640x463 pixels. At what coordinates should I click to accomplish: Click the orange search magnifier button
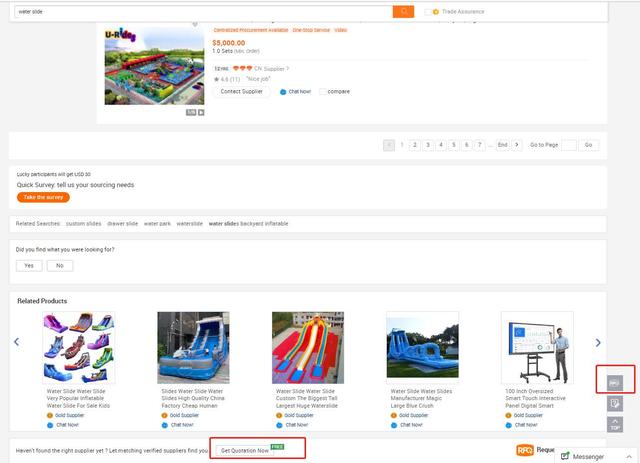tap(403, 11)
